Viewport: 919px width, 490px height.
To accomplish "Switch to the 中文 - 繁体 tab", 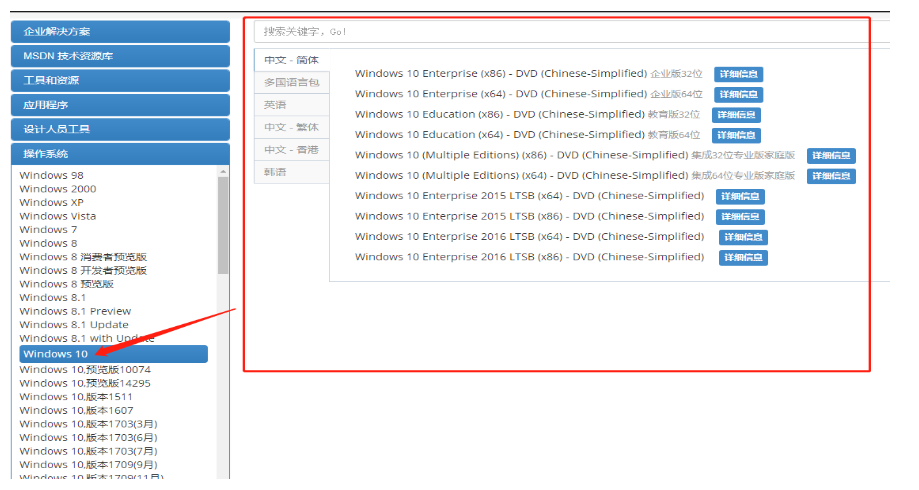I will pyautogui.click(x=291, y=127).
